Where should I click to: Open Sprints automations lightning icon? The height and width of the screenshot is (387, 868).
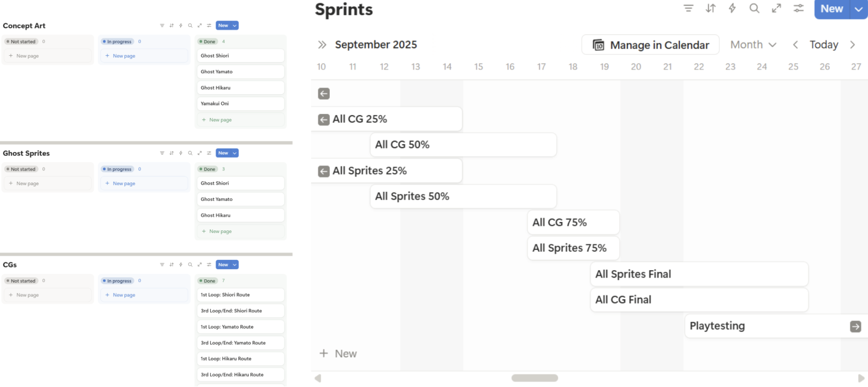click(732, 8)
